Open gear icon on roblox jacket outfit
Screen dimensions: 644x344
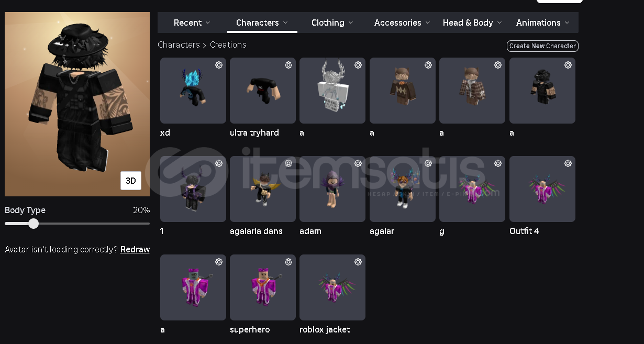pos(358,262)
